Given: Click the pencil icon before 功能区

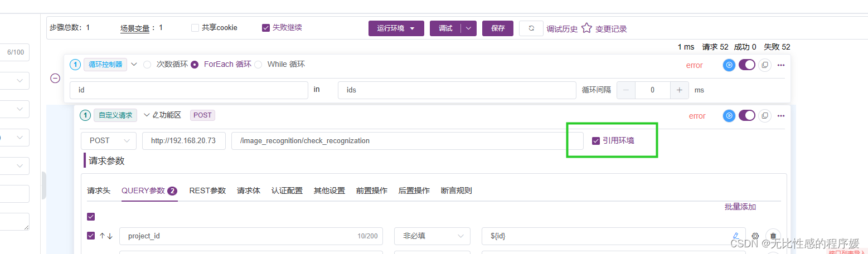Looking at the screenshot, I should (x=156, y=115).
